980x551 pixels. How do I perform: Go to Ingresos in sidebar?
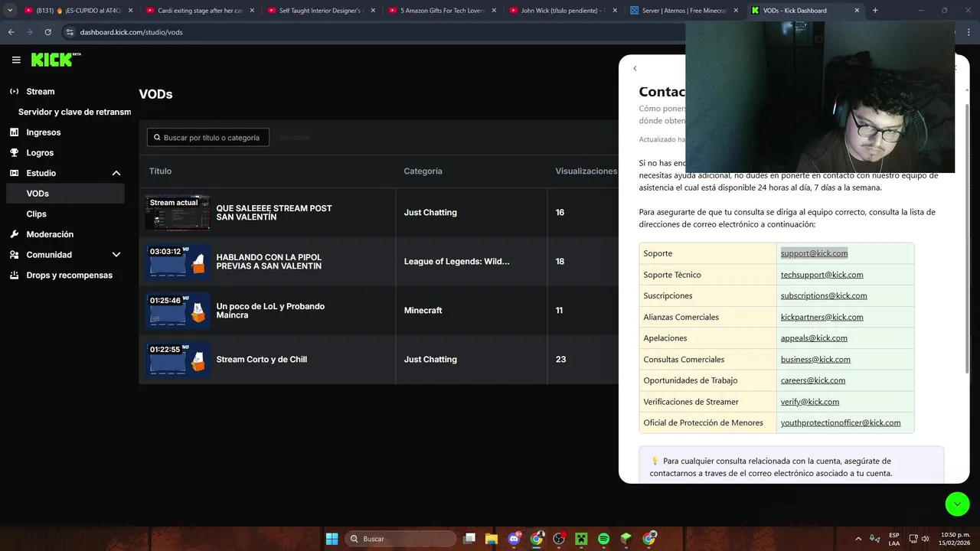coord(43,132)
